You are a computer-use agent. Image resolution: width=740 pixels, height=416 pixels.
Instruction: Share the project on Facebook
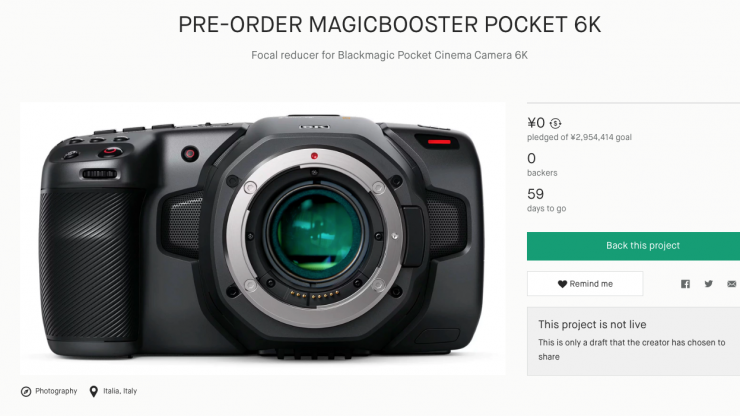coord(685,284)
